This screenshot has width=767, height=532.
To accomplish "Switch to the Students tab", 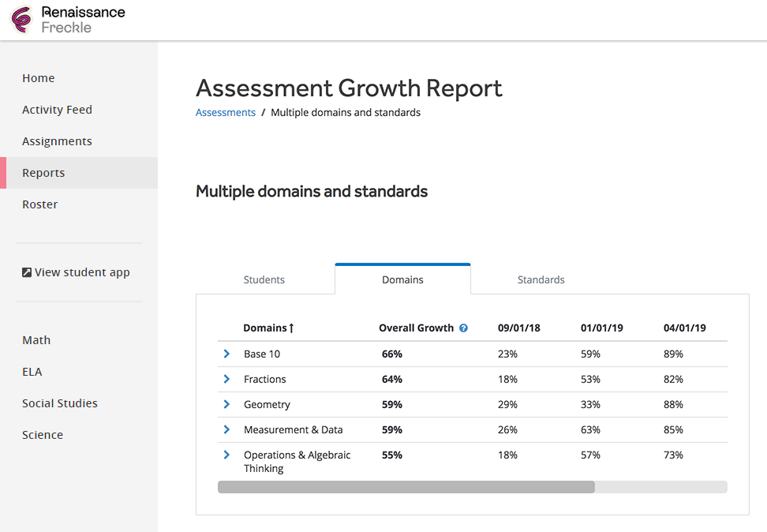I will (264, 279).
